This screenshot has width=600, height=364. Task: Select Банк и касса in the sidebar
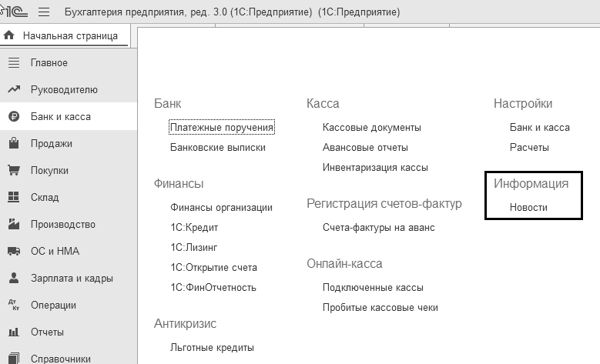coord(68,117)
